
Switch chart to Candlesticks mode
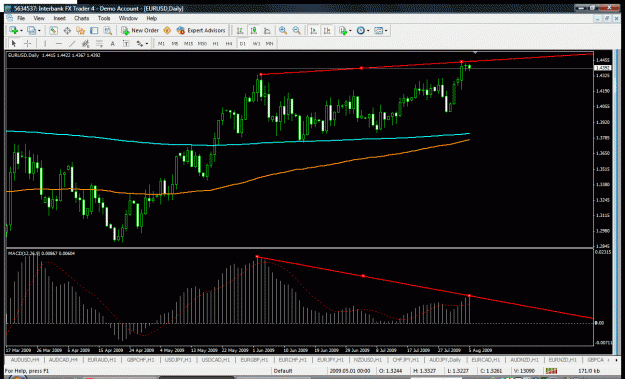click(254, 30)
